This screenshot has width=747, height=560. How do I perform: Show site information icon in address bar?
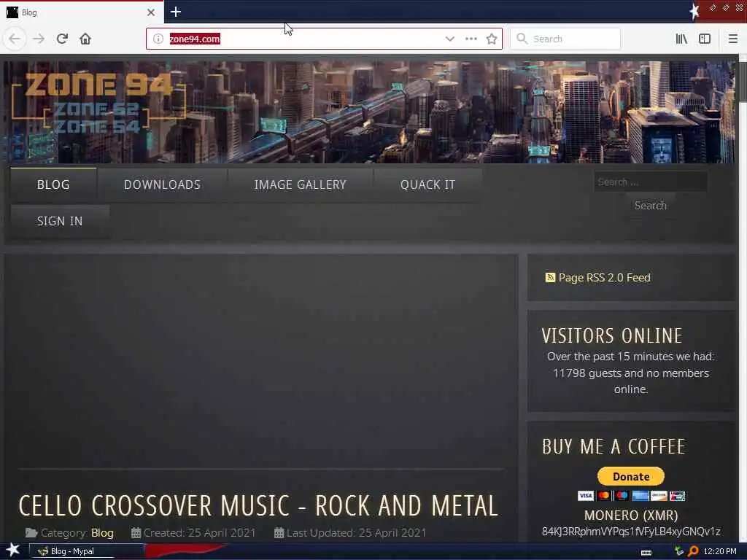tap(158, 39)
